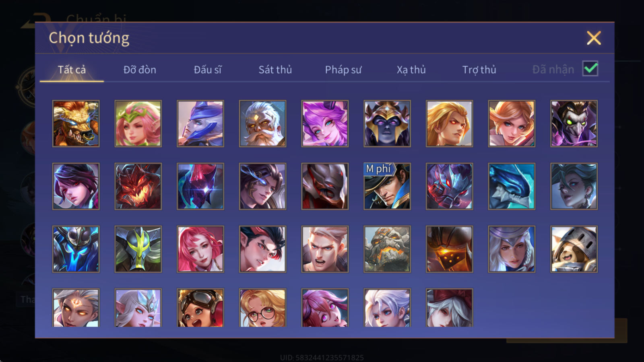The image size is (644, 362).
Task: Choose the white-bearded old man hero
Action: [262, 123]
